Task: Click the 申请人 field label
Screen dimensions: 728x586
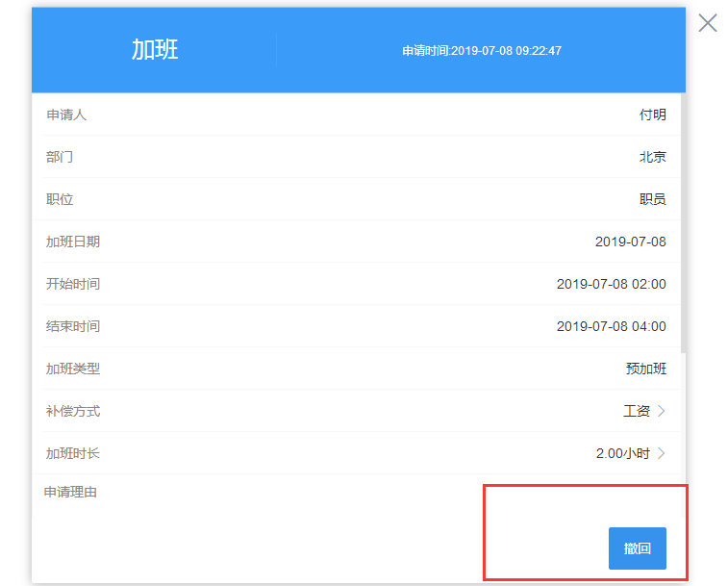Action: click(x=66, y=115)
